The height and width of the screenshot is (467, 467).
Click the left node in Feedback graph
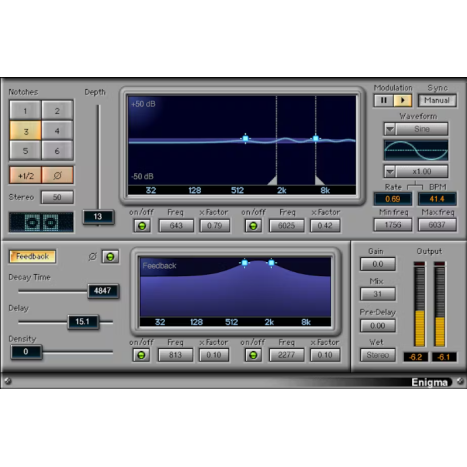(x=245, y=263)
